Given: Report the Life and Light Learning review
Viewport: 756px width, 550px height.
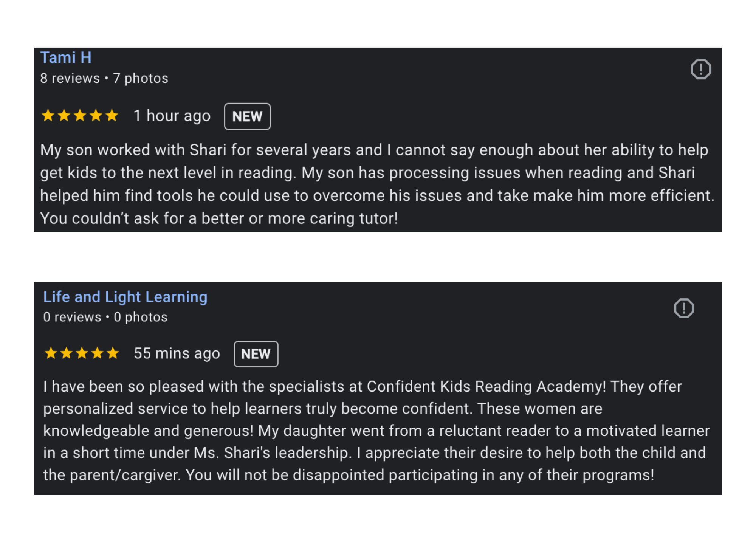Looking at the screenshot, I should (x=684, y=308).
